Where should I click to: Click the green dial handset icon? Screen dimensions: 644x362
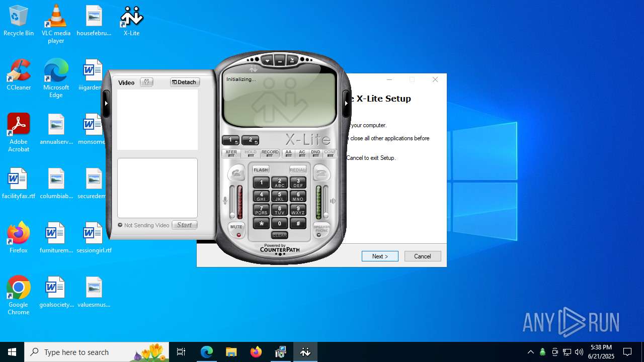tap(236, 173)
